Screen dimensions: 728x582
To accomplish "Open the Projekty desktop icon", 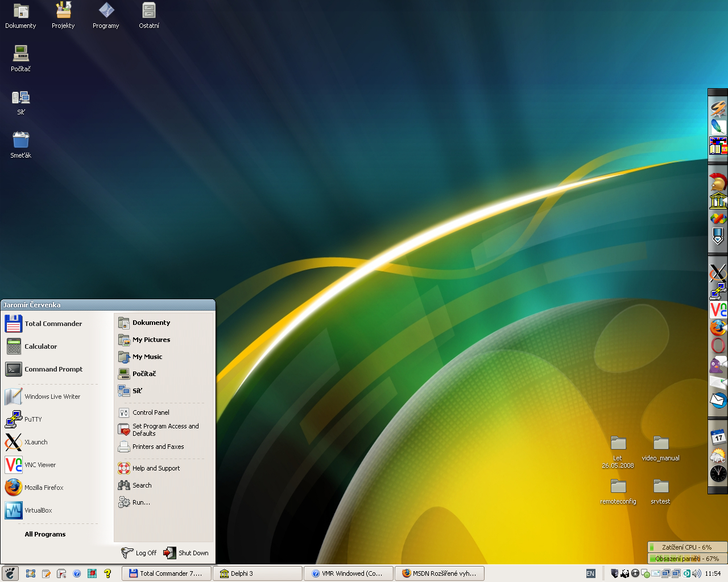I will pos(63,15).
